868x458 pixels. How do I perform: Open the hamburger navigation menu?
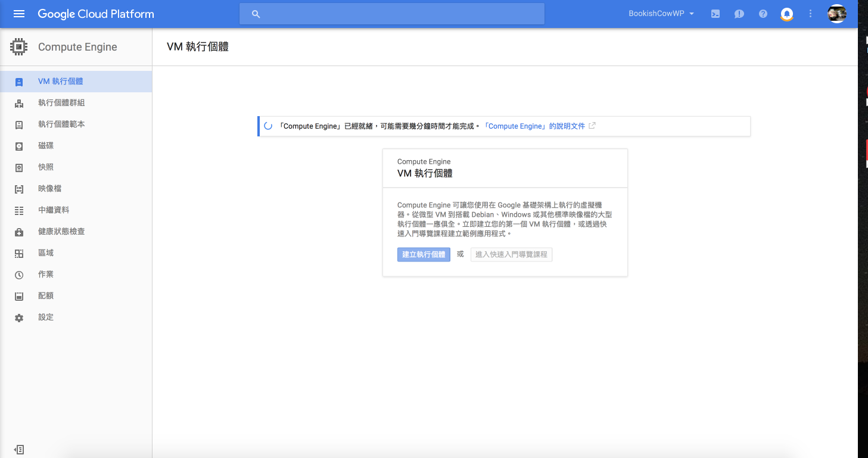[x=19, y=14]
